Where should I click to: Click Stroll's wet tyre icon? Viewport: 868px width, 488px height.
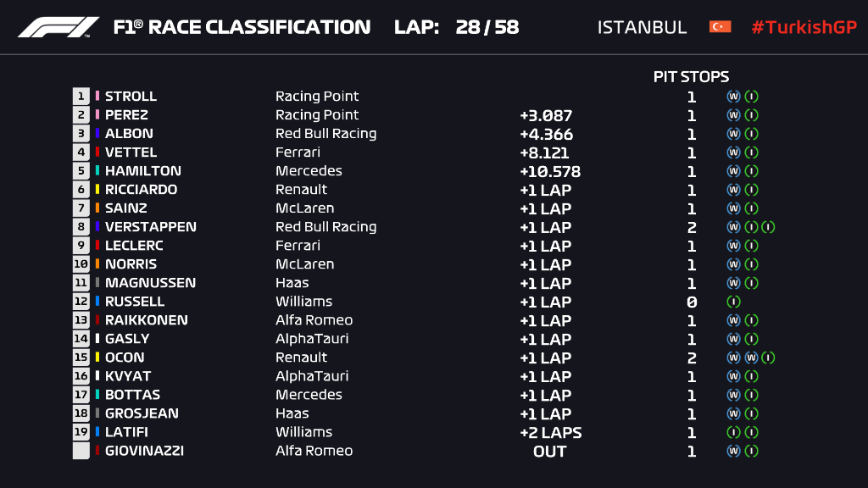(x=733, y=97)
